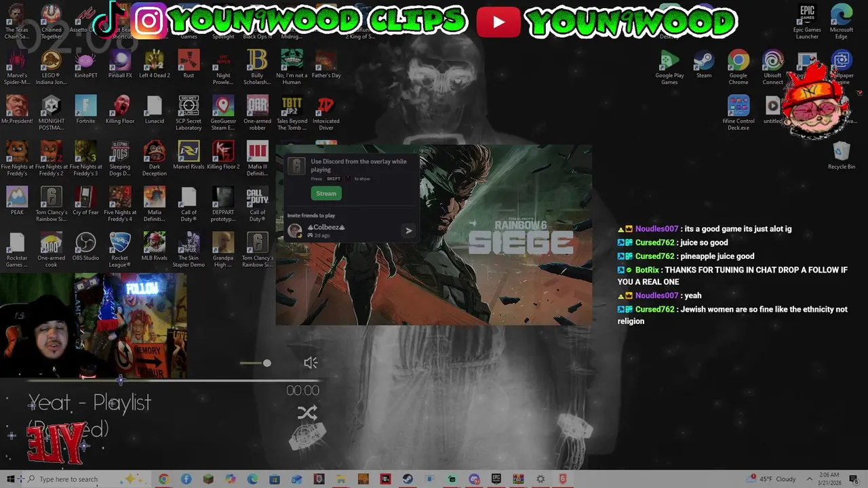Open Google Play Games shortcut
Screen dimensions: 868x488
pyautogui.click(x=669, y=68)
